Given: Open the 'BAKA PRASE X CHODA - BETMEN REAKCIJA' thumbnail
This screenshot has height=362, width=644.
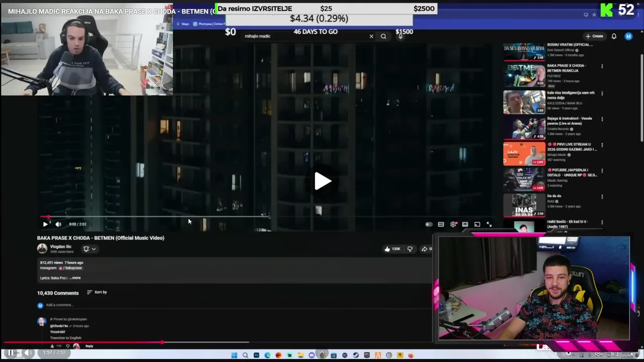Looking at the screenshot, I should pos(524,75).
